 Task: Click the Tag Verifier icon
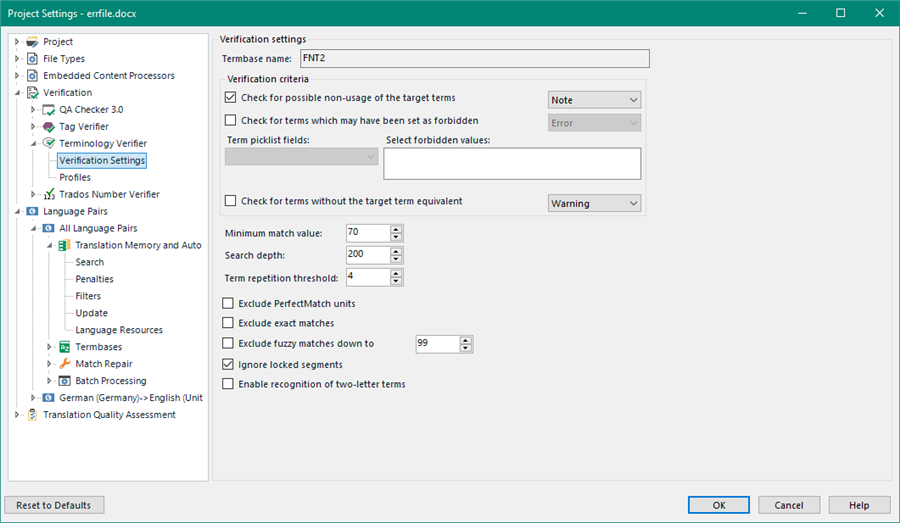click(x=49, y=127)
